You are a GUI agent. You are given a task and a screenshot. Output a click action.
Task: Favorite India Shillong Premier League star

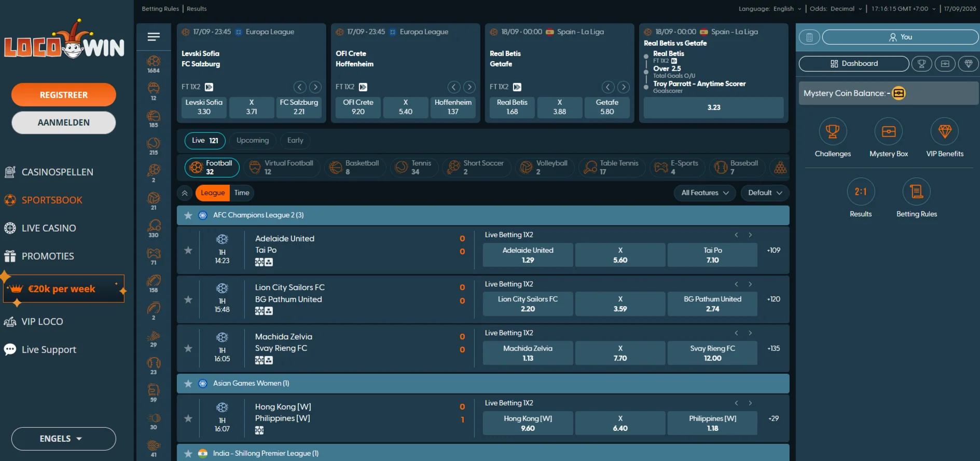[188, 454]
